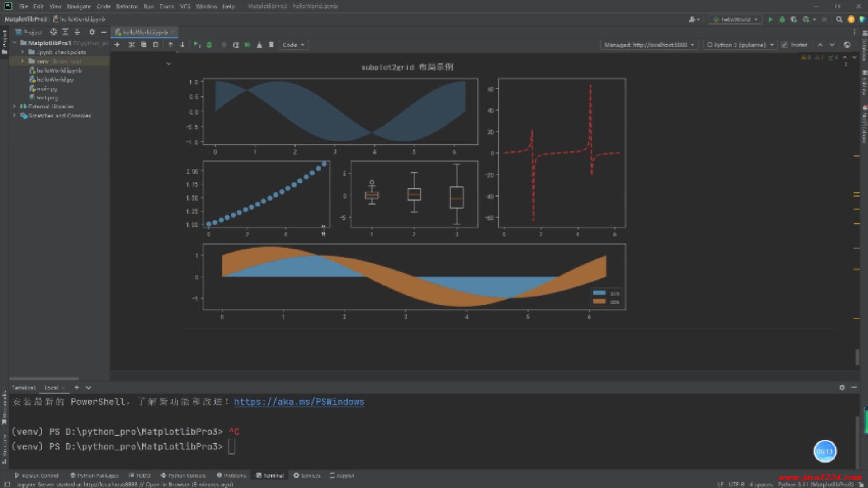Image resolution: width=868 pixels, height=488 pixels.
Task: Add a new cell below
Action: coord(117,45)
